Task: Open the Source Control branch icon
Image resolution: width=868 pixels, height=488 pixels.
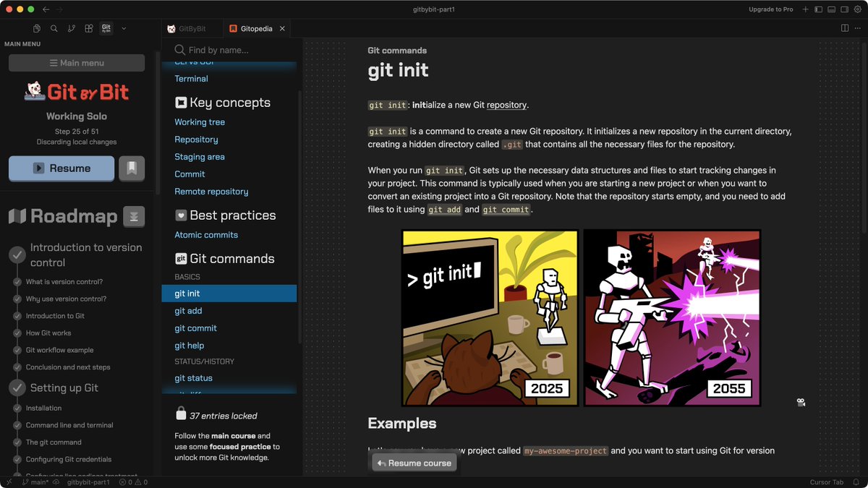Action: coord(72,29)
